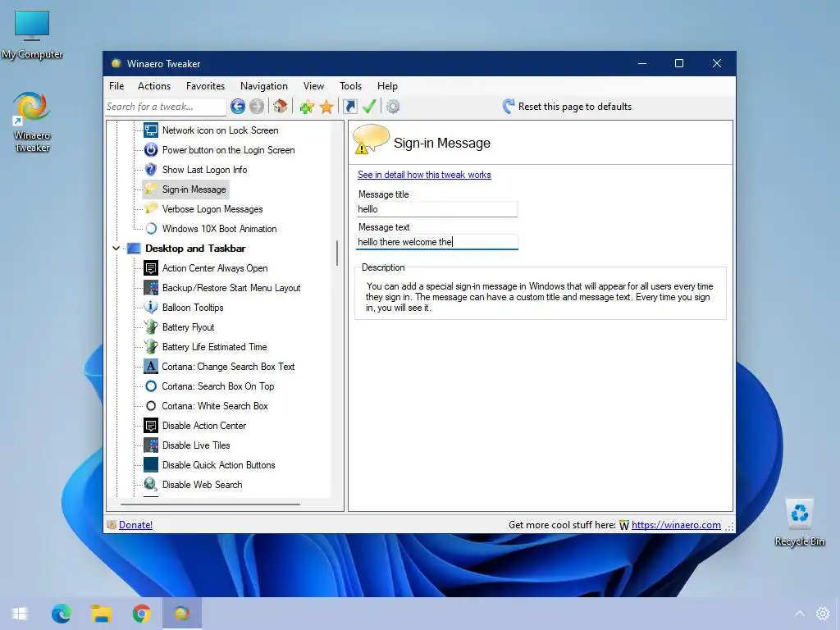Open File Explorer from taskbar
This screenshot has width=840, height=630.
[x=101, y=614]
